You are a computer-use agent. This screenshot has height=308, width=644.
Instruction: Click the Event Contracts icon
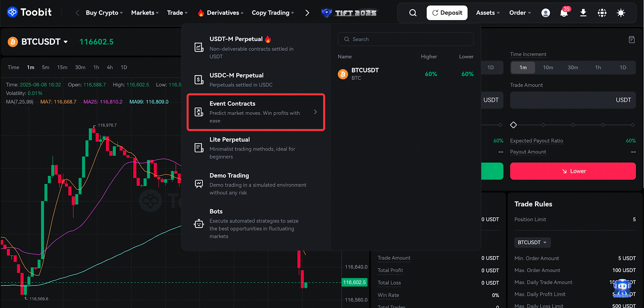click(x=199, y=112)
